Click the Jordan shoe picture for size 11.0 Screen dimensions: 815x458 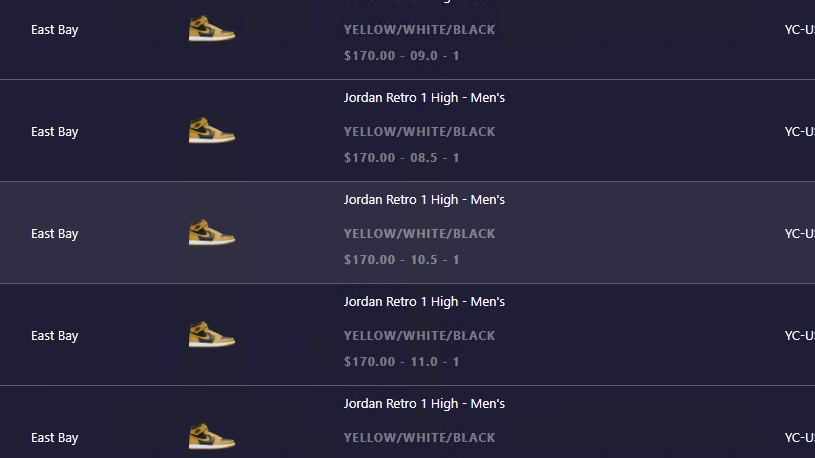[212, 334]
